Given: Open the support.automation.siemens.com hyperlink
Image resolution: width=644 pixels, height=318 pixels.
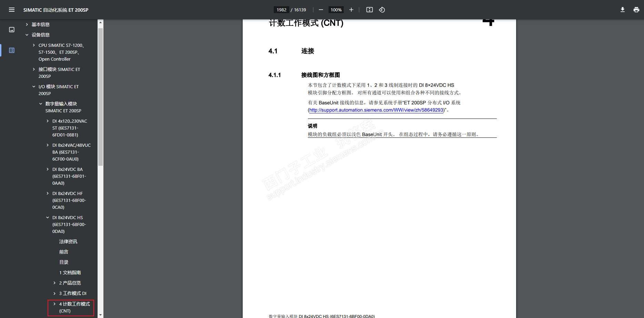Looking at the screenshot, I should pos(376,110).
